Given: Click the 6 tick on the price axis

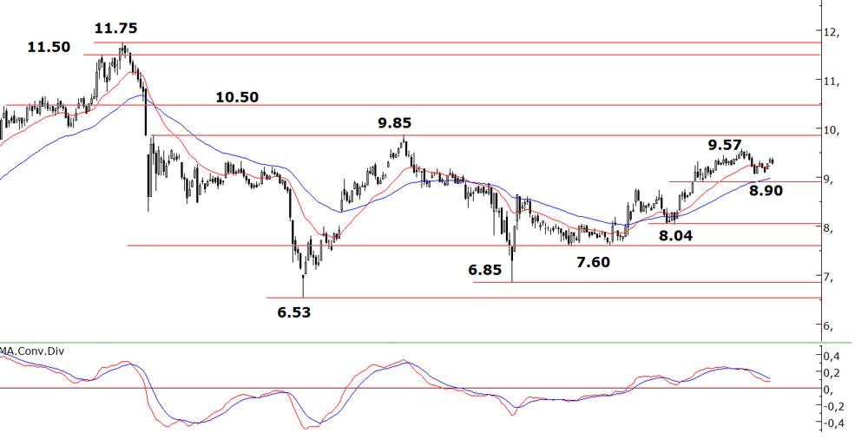Looking at the screenshot, I should 827,325.
